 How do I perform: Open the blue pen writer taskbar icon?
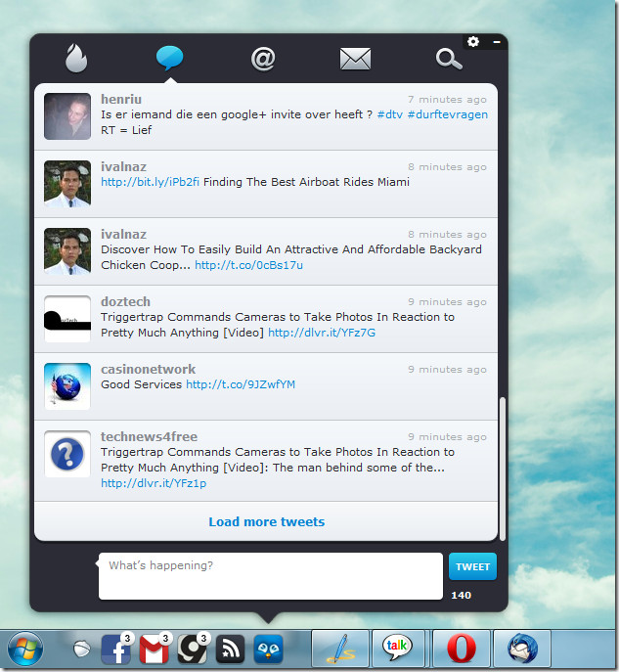(340, 649)
